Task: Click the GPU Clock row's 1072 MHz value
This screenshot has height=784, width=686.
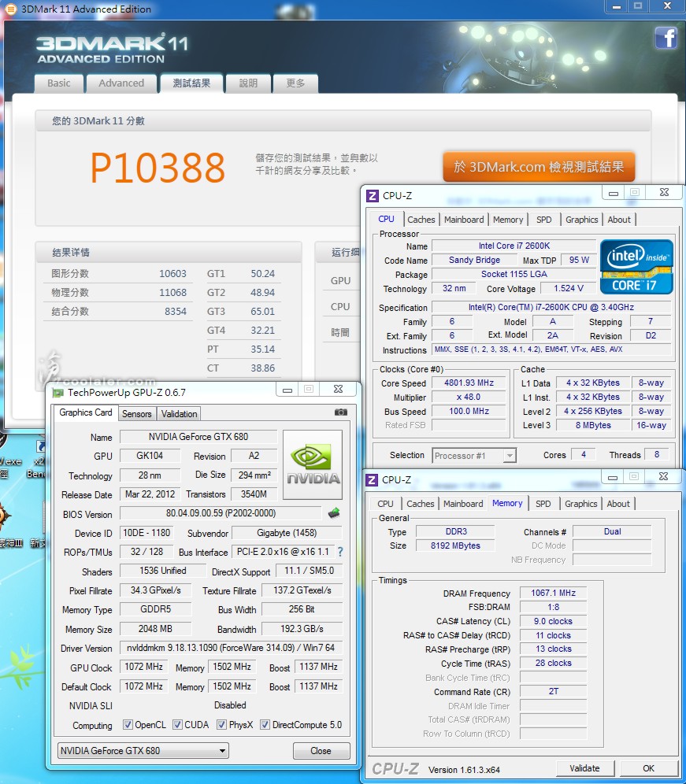Action: pos(143,667)
